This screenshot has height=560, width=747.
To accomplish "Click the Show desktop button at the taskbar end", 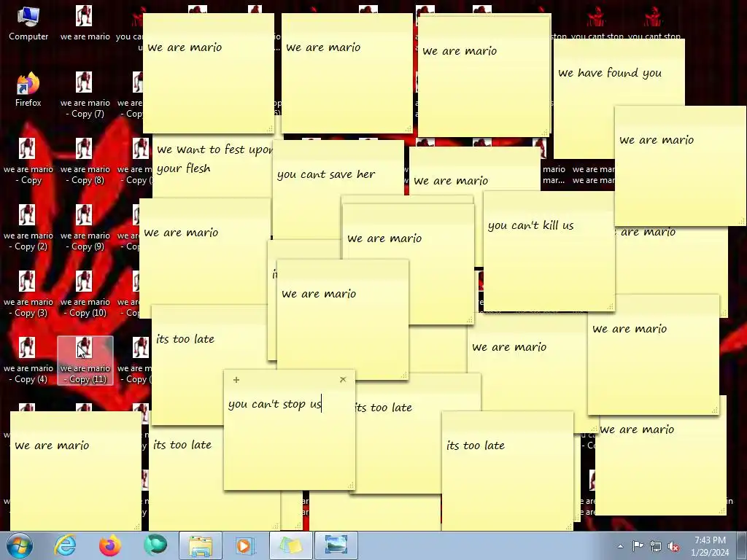I will tap(742, 545).
